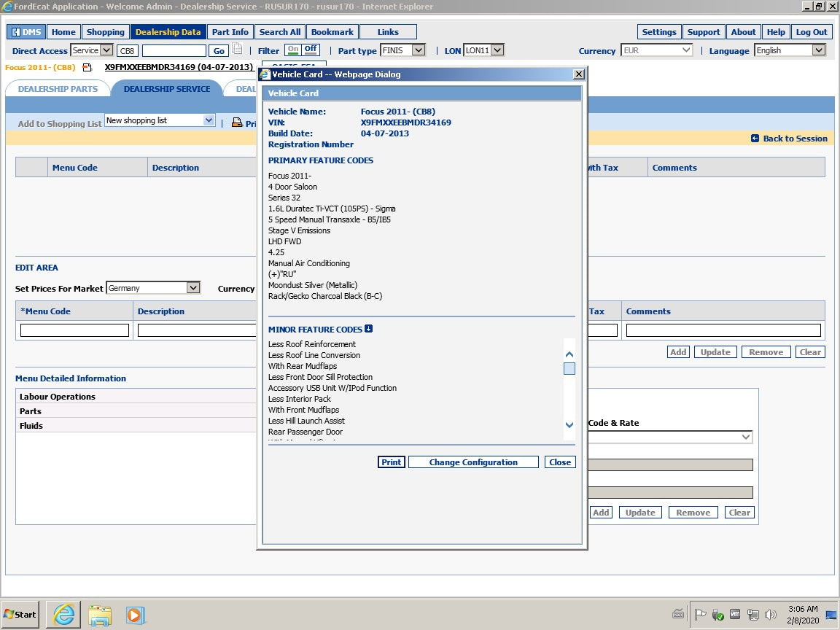Open the Part type FINIS dropdown

418,50
